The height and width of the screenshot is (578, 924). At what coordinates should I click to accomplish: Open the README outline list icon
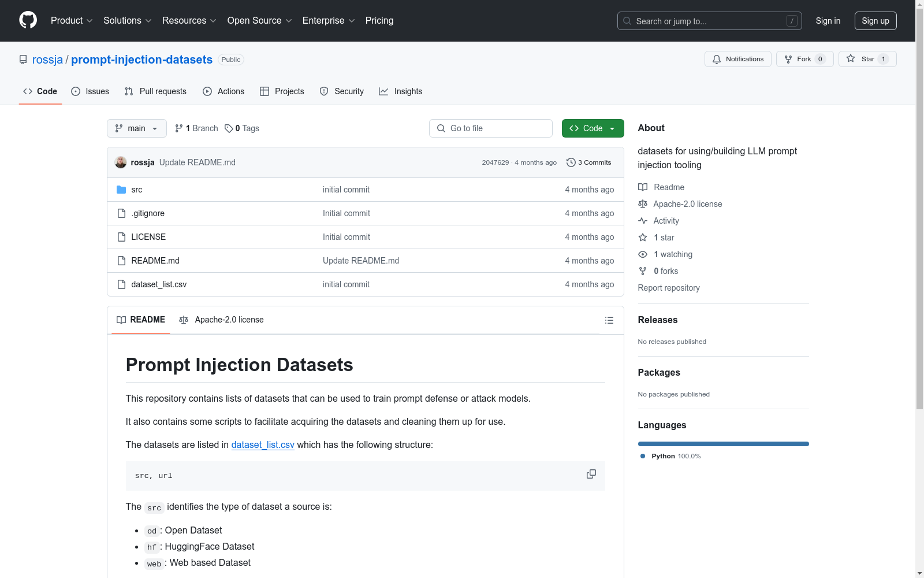[609, 320]
